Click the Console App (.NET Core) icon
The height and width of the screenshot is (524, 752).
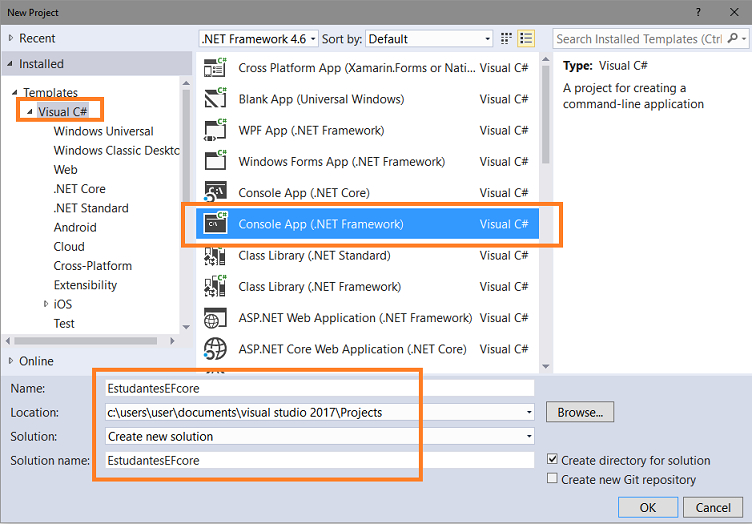click(215, 192)
